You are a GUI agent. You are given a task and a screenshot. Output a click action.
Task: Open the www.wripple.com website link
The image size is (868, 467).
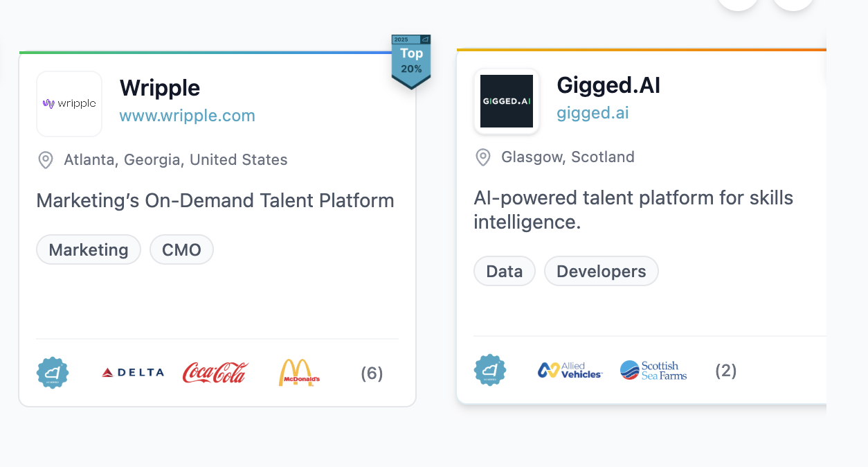[187, 116]
